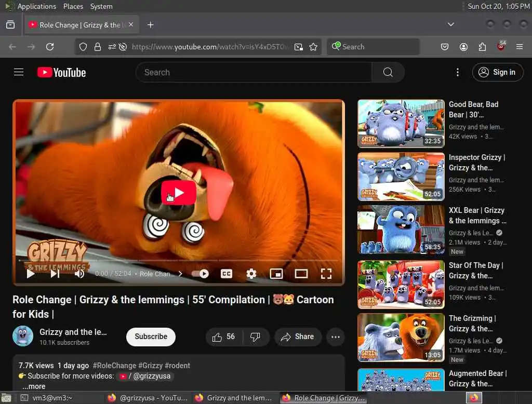The width and height of the screenshot is (532, 404).
Task: Play video with large red play button
Action: pos(179,193)
